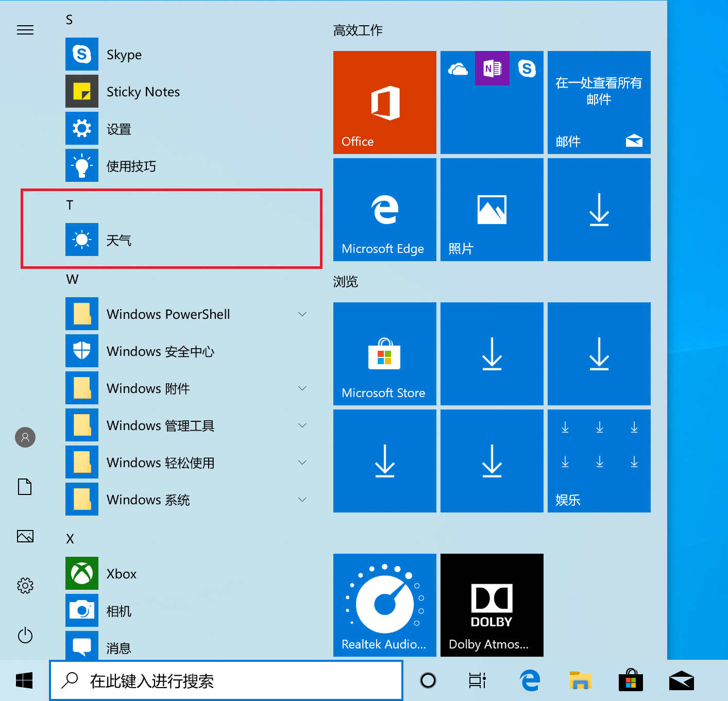The width and height of the screenshot is (728, 701).
Task: Click the letter W group header
Action: click(72, 279)
